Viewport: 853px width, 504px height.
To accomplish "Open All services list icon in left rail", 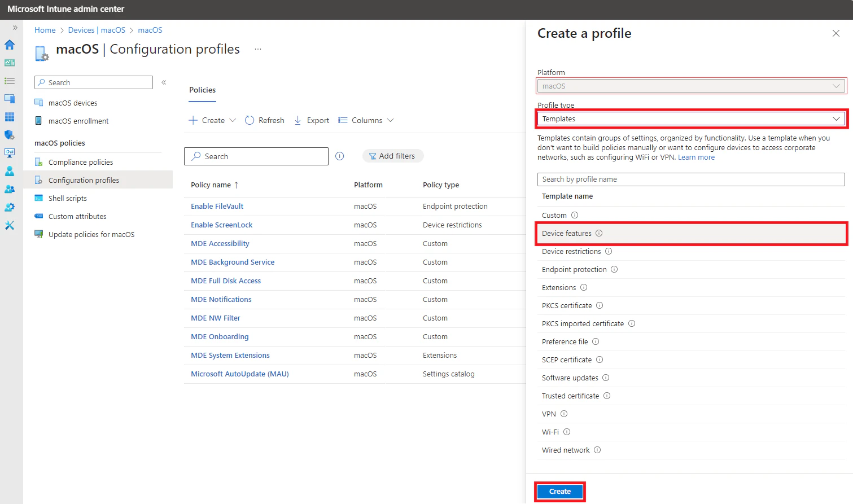I will (x=10, y=81).
